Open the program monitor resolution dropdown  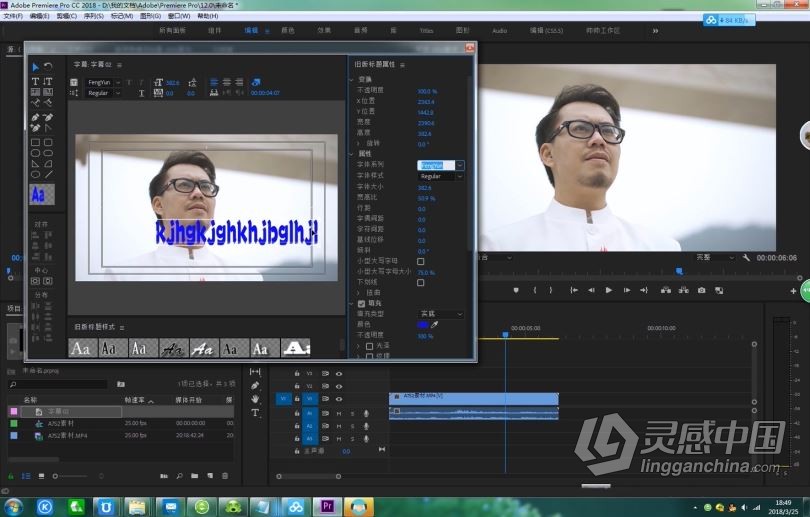click(x=715, y=257)
